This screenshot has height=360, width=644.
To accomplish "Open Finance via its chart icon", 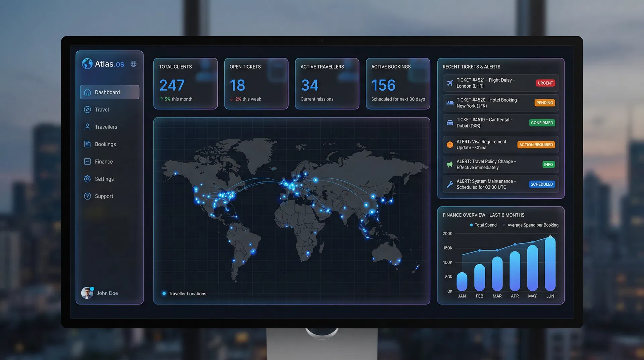I will 88,161.
